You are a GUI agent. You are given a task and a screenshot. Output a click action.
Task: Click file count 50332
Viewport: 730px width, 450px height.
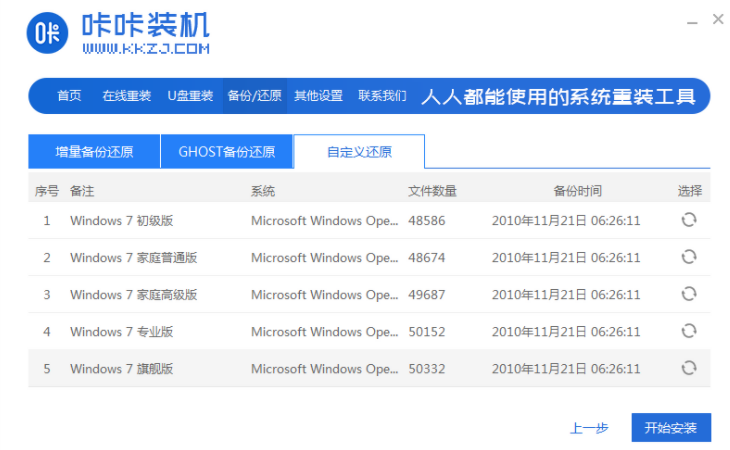coord(427,369)
